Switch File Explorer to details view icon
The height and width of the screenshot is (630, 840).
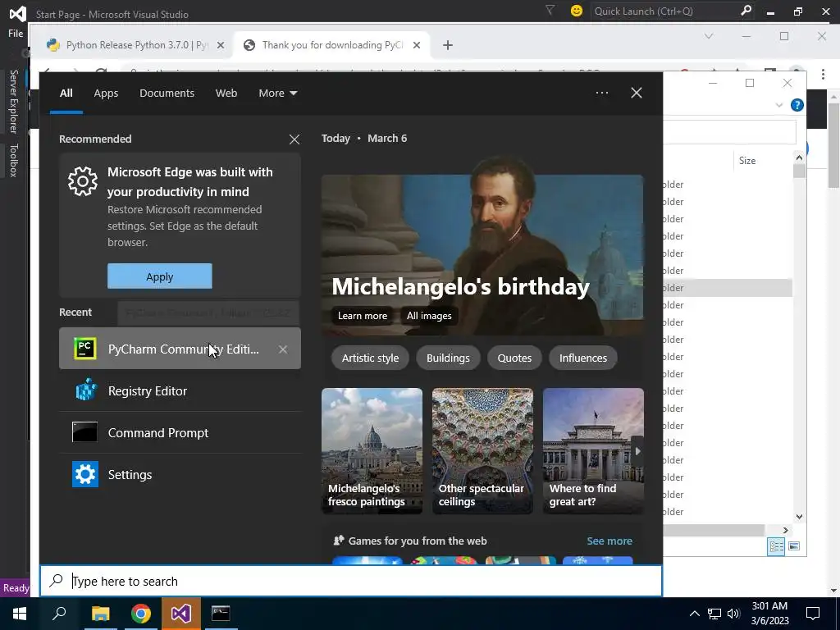[776, 546]
